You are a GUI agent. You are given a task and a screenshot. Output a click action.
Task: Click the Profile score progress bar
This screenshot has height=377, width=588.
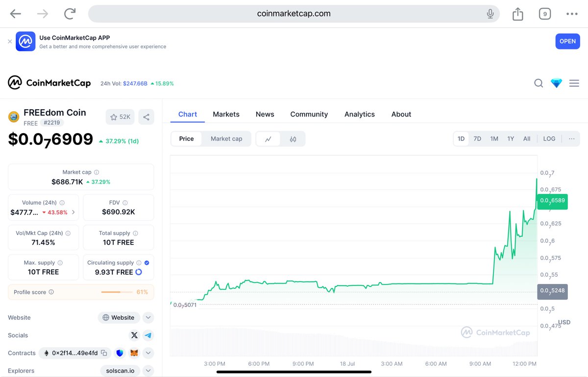(x=117, y=292)
